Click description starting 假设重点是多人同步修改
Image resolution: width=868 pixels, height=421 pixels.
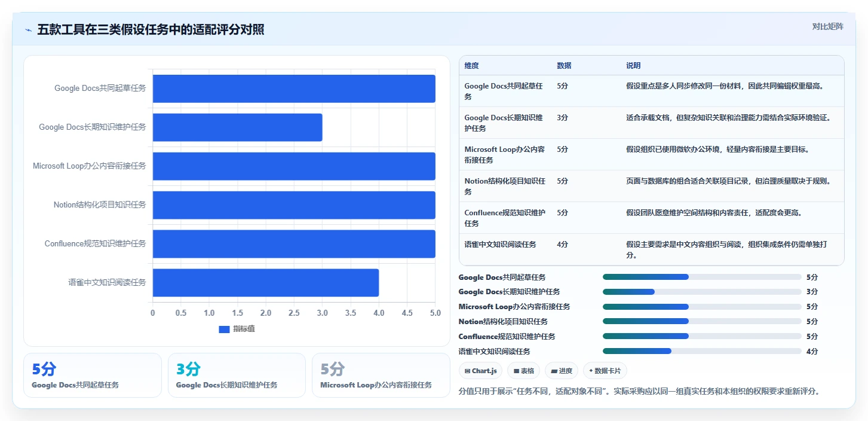(725, 86)
